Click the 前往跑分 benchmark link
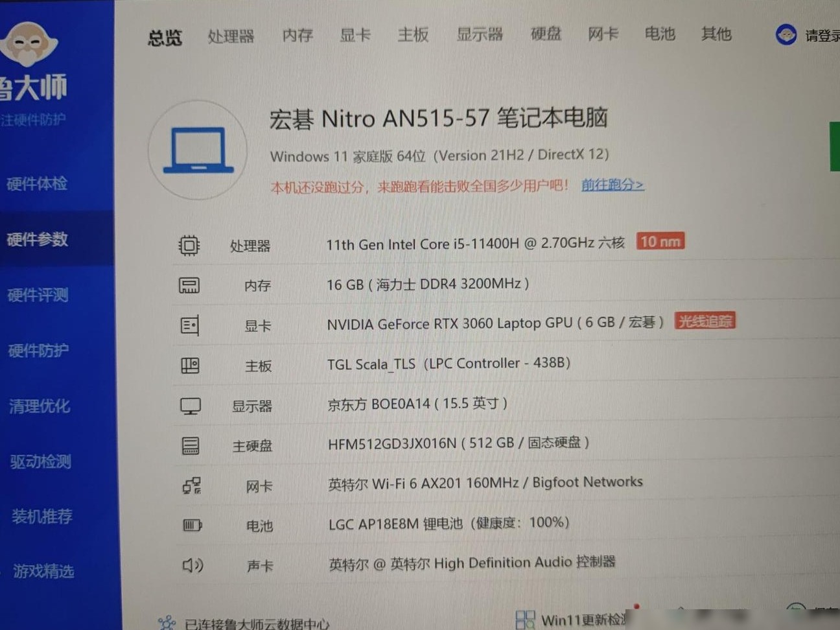 pyautogui.click(x=612, y=185)
